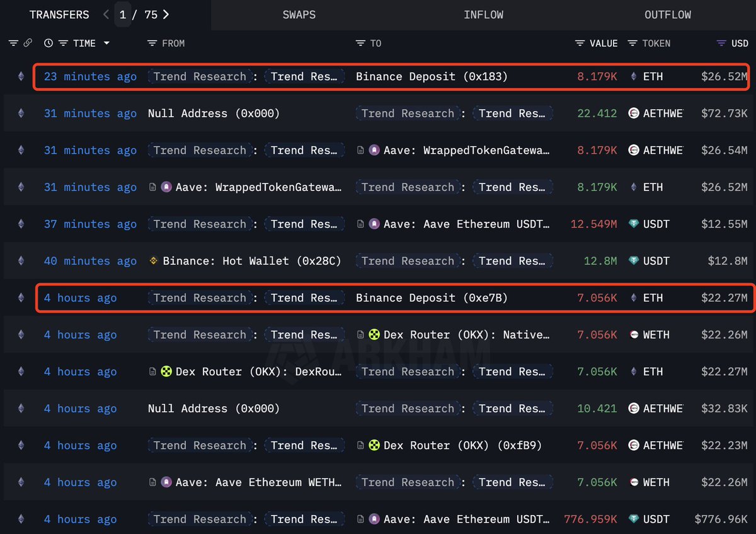Click the Aave ghost icon before Aave Ethereum WETH
756x534 pixels.
click(x=166, y=482)
